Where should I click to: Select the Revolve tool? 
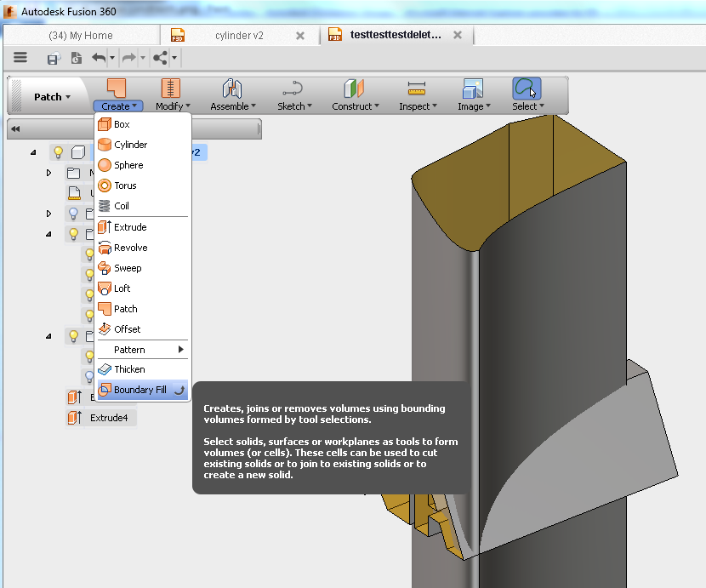[x=129, y=248]
